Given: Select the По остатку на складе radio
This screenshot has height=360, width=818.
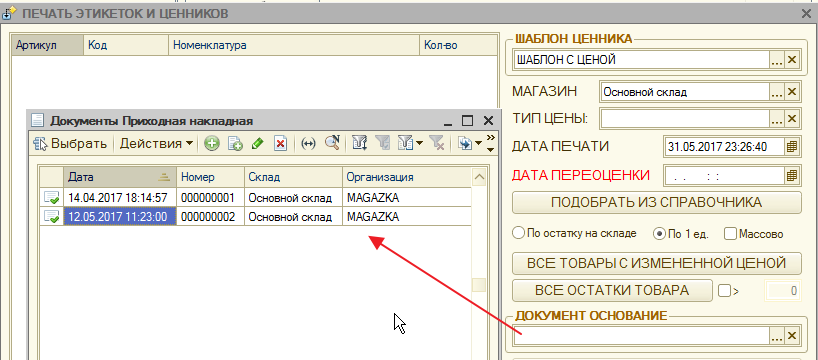Looking at the screenshot, I should pos(575,233).
